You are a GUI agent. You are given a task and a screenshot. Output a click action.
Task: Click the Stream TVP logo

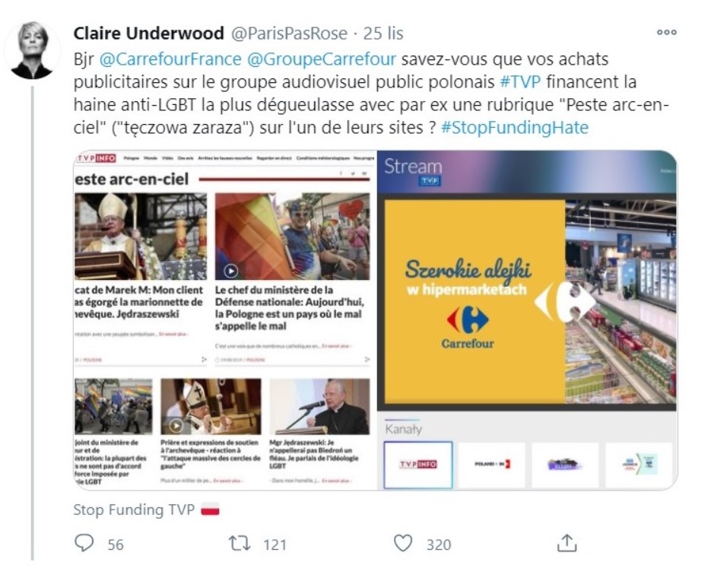(413, 171)
